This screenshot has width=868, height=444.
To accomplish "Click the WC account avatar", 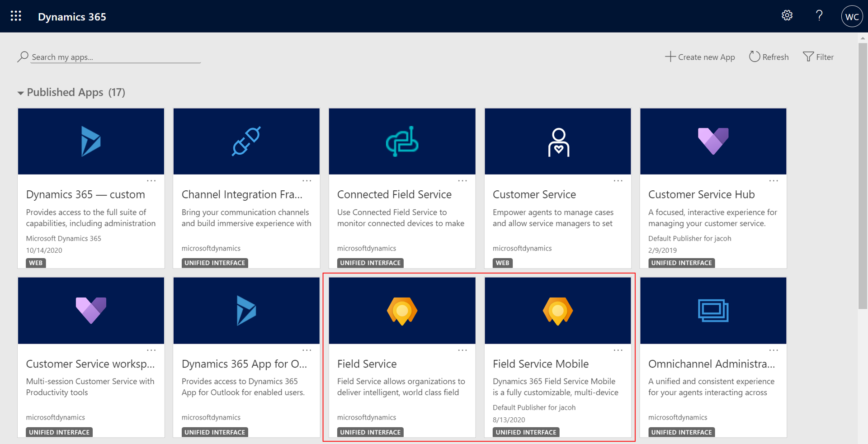I will pos(852,16).
